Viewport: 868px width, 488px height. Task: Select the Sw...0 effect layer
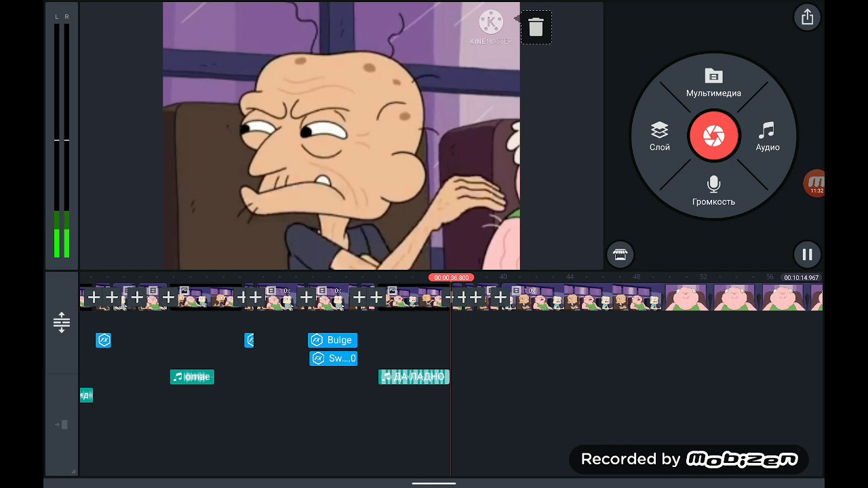[333, 359]
